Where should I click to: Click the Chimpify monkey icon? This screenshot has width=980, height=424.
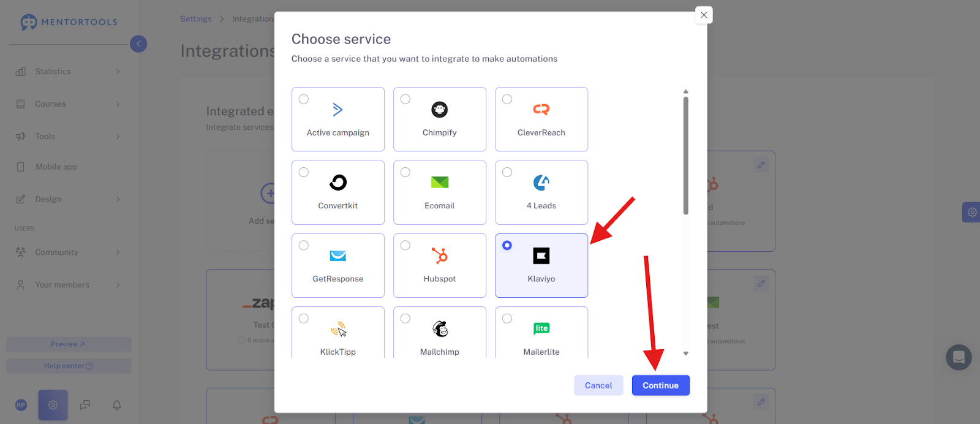440,110
